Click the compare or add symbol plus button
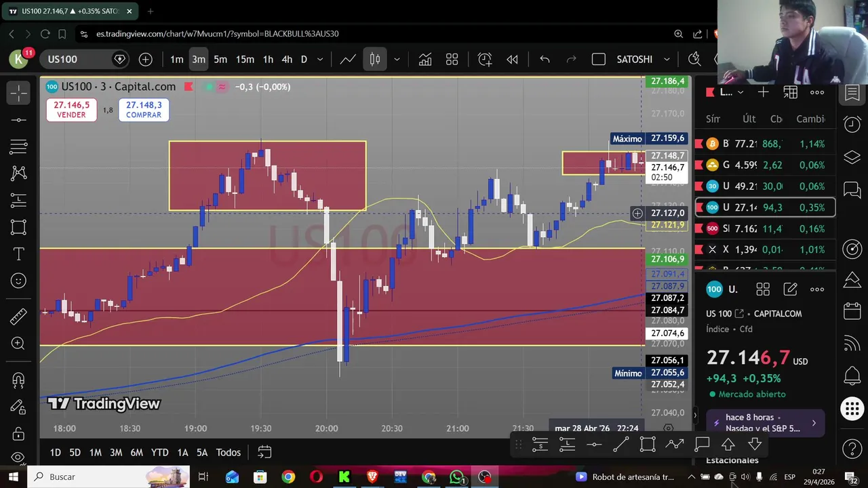Viewport: 868px width, 488px height. (x=145, y=60)
